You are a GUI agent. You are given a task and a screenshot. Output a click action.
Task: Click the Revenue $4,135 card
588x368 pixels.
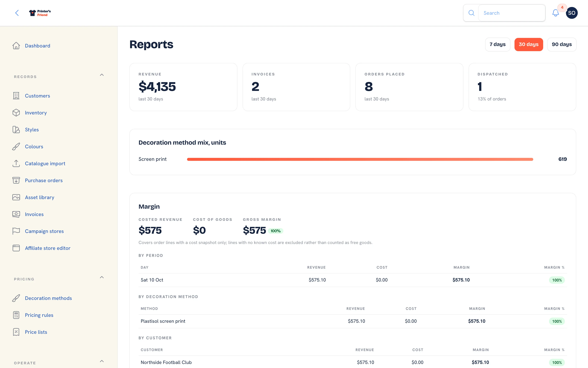point(183,87)
